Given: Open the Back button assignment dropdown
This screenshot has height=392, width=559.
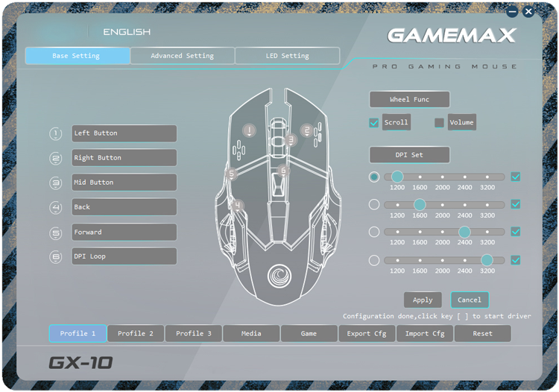Looking at the screenshot, I should point(124,207).
